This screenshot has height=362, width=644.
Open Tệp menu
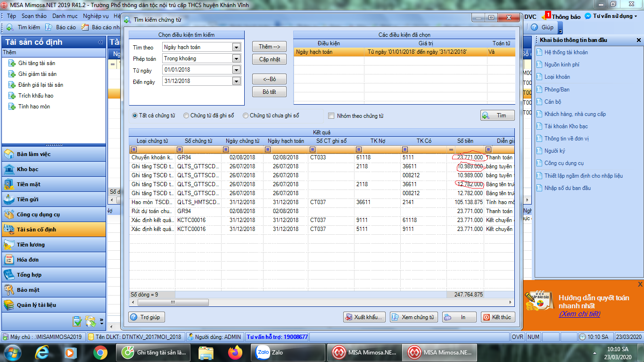11,16
